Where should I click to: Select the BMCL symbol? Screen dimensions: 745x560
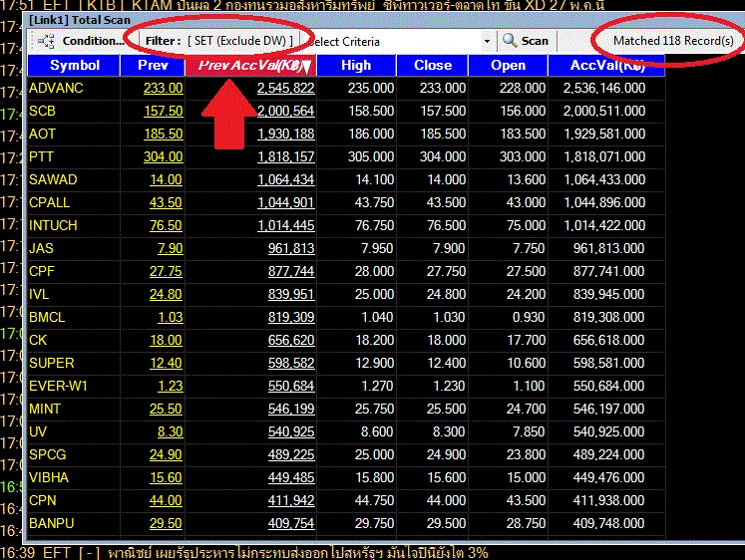tap(47, 317)
